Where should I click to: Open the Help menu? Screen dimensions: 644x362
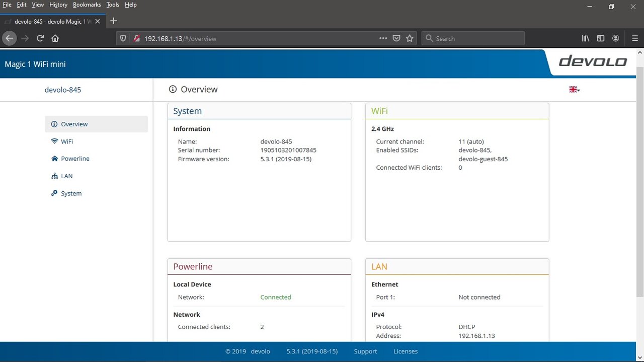[130, 5]
